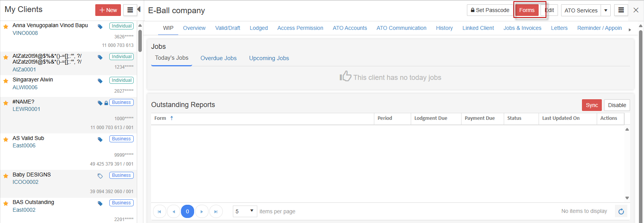The height and width of the screenshot is (223, 644).
Task: Toggle favorite star for AS Valid Sub
Action: (x=6, y=140)
